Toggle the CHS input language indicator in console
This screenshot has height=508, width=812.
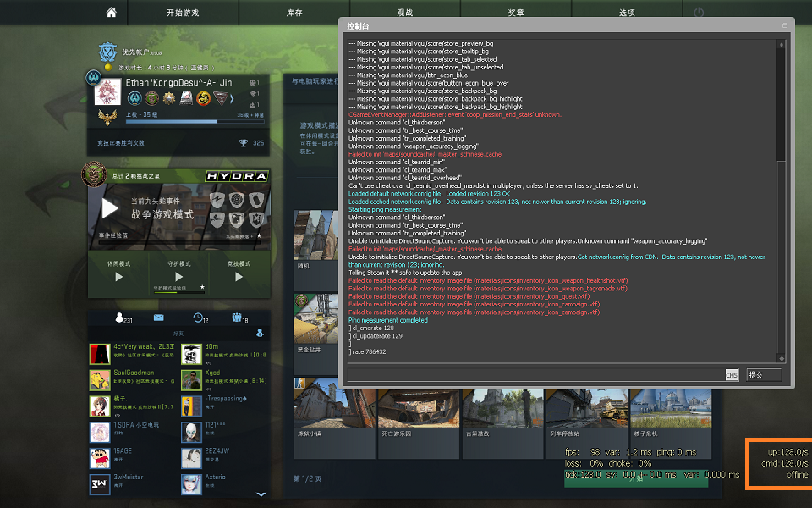pyautogui.click(x=732, y=375)
